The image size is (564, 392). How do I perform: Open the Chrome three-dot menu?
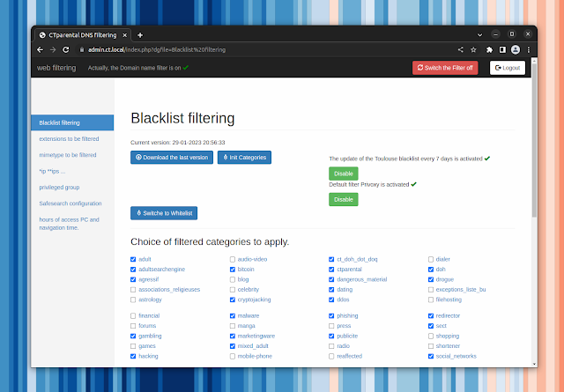[x=527, y=49]
